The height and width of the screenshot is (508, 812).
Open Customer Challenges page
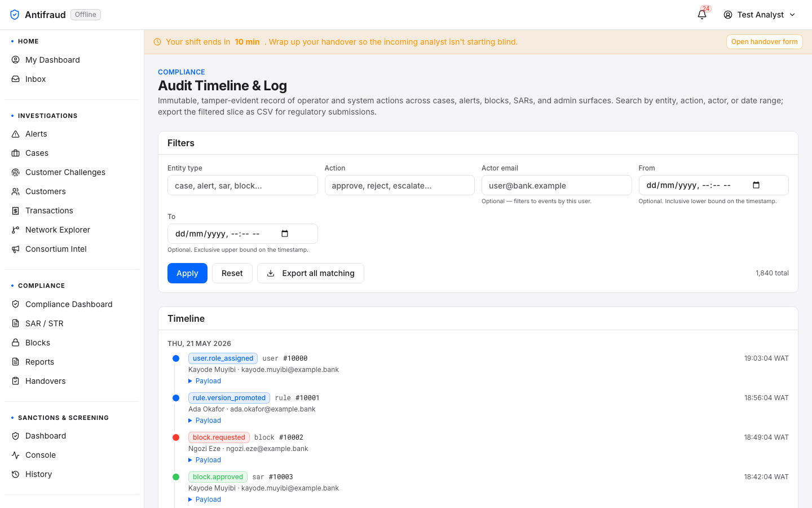[x=72, y=172]
